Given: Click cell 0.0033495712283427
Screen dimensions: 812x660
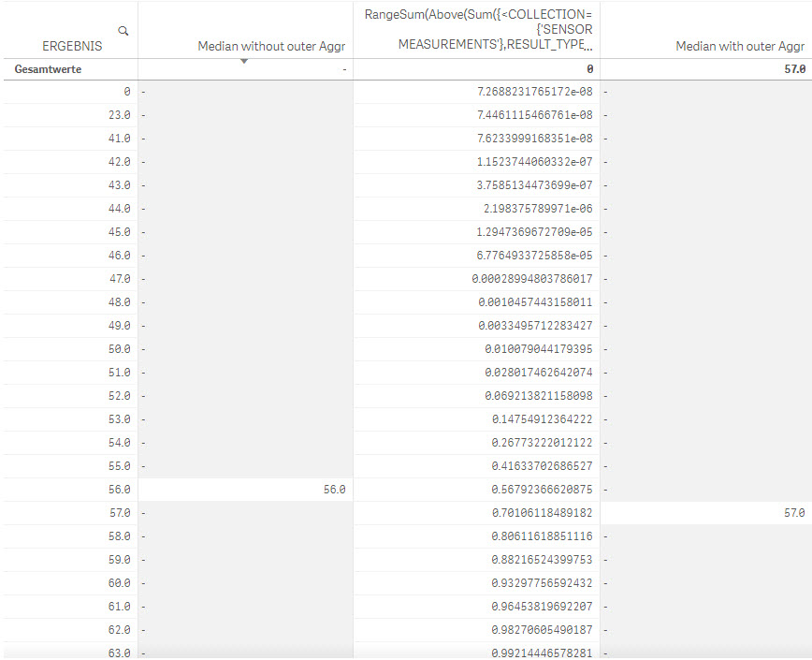Looking at the screenshot, I should tap(535, 326).
